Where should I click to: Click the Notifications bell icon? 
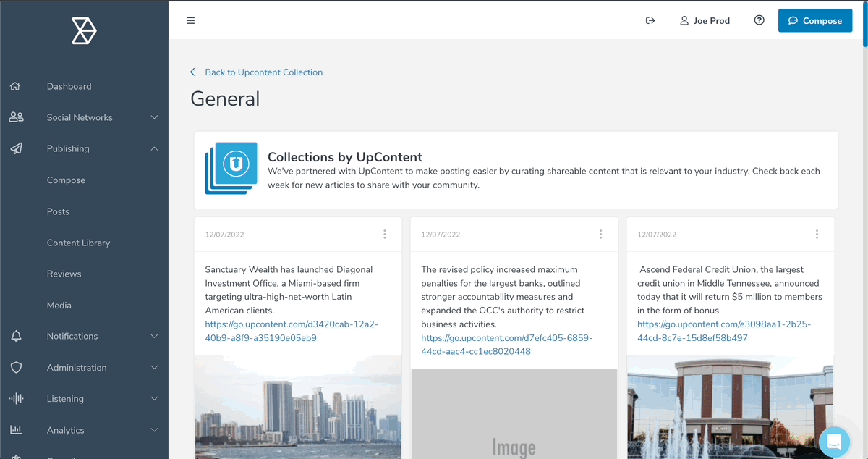[16, 336]
